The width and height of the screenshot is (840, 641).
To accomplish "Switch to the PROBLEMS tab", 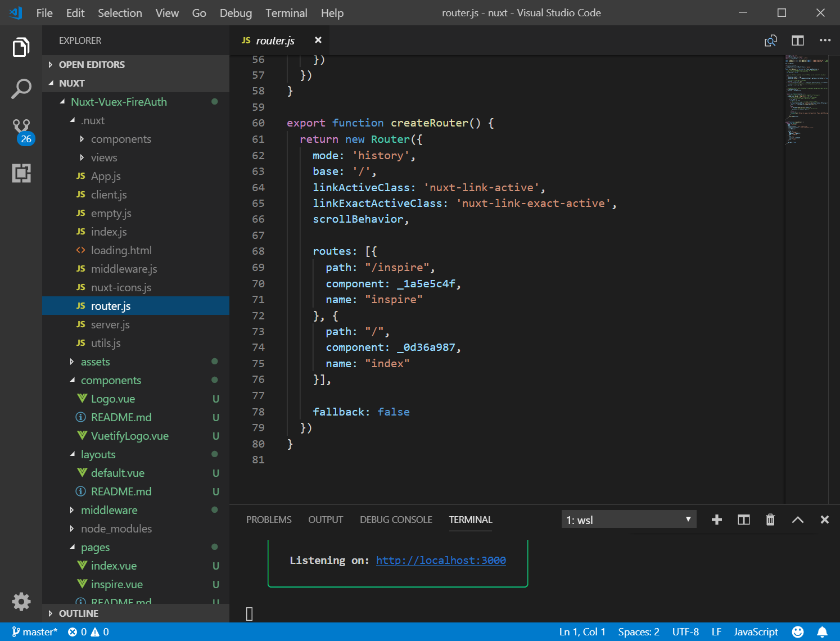I will (269, 520).
